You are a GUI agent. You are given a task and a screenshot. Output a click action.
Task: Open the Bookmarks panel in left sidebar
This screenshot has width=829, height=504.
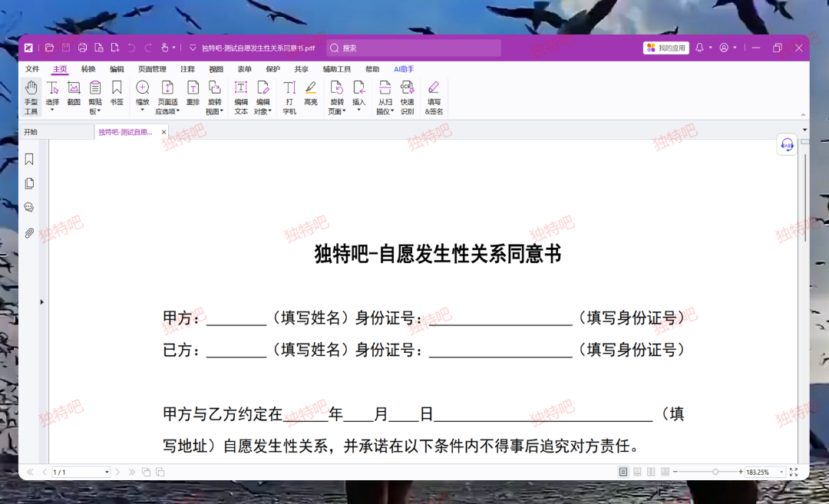[29, 159]
